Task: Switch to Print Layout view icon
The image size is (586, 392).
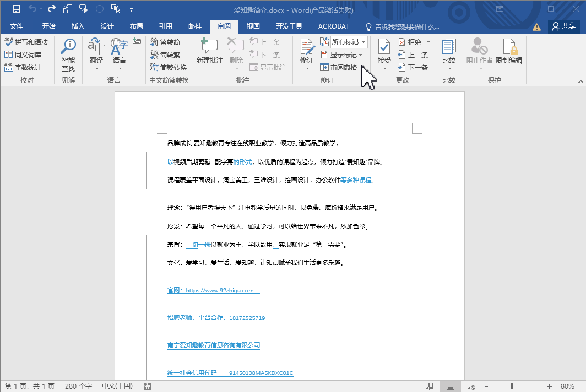Action: 451,386
